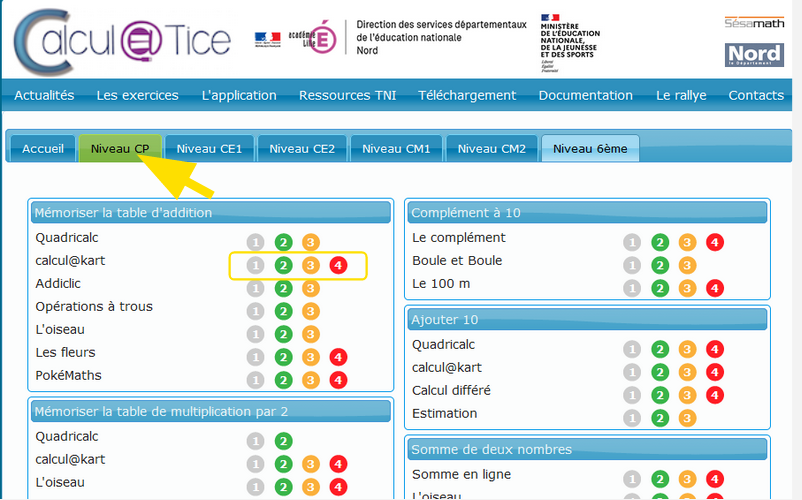Go to L'application menu item

(239, 95)
